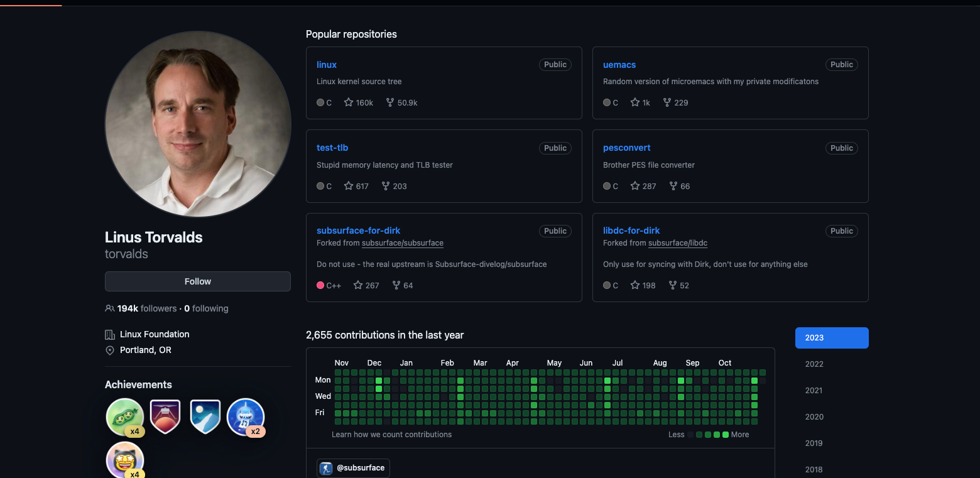The width and height of the screenshot is (980, 478).
Task: Click the location pin icon by Portland
Action: pyautogui.click(x=110, y=350)
